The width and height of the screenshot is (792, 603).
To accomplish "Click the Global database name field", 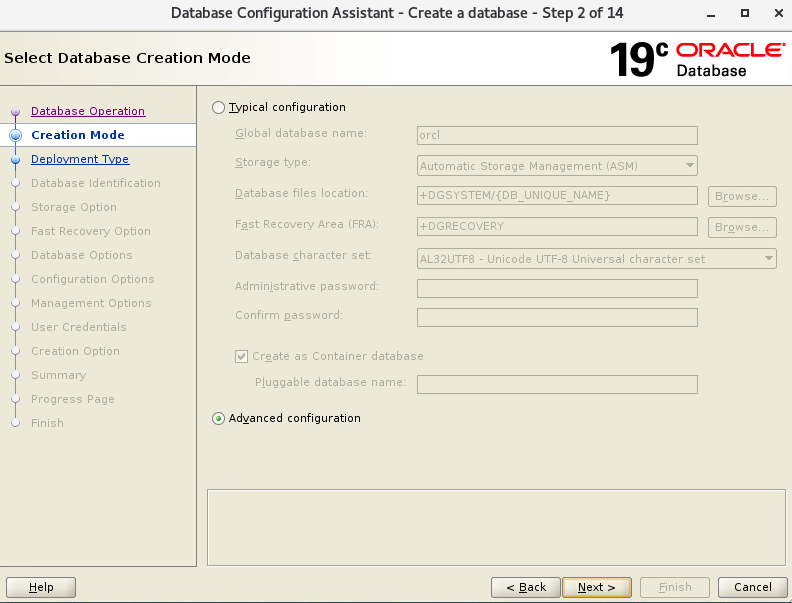I will click(x=557, y=136).
